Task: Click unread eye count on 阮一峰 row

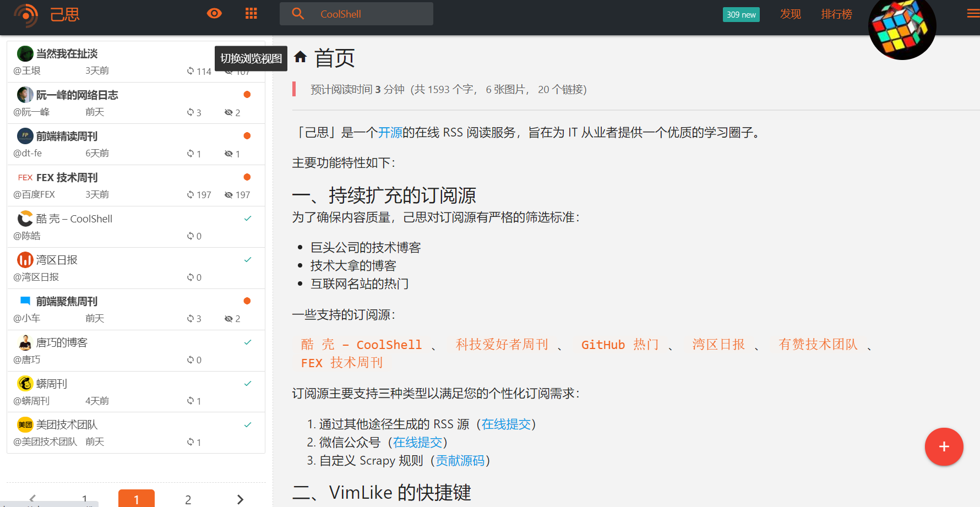Action: [232, 112]
